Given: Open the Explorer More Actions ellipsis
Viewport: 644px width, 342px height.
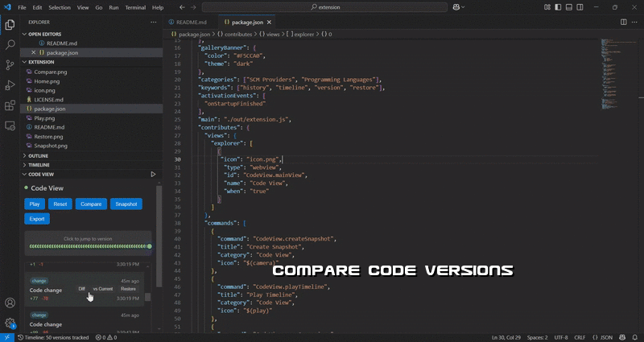Looking at the screenshot, I should (x=154, y=23).
